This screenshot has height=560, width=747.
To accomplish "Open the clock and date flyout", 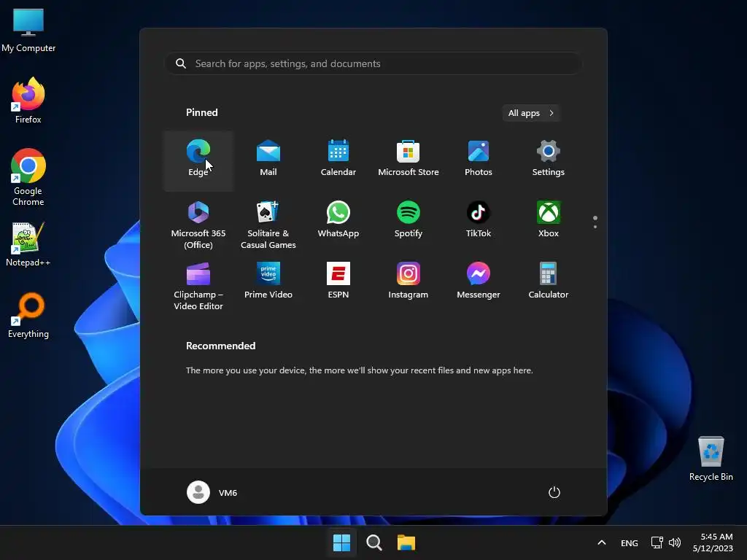I will pyautogui.click(x=713, y=542).
